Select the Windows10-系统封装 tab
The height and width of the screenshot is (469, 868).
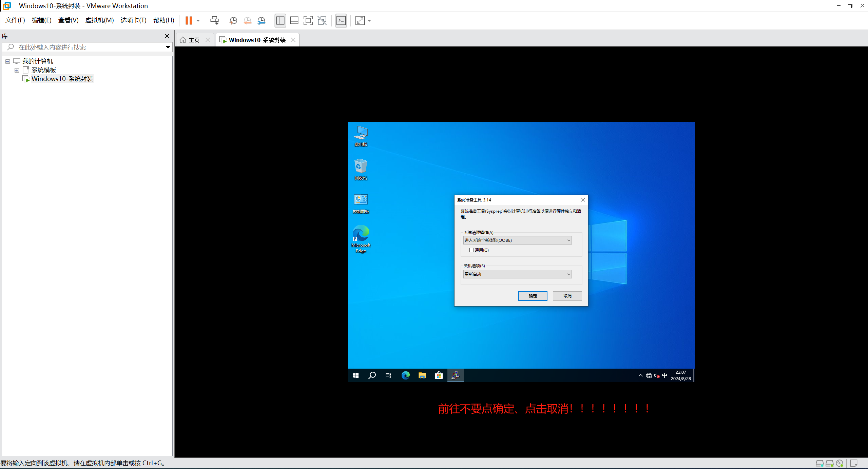tap(257, 40)
